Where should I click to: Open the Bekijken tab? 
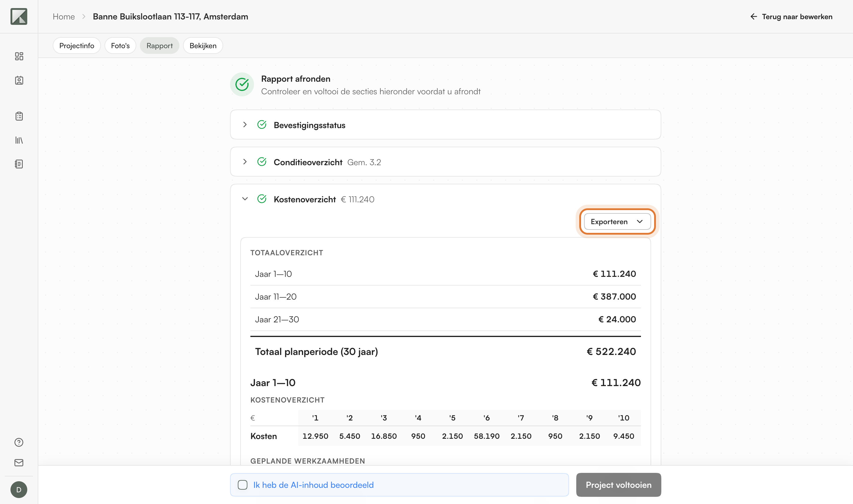(203, 45)
